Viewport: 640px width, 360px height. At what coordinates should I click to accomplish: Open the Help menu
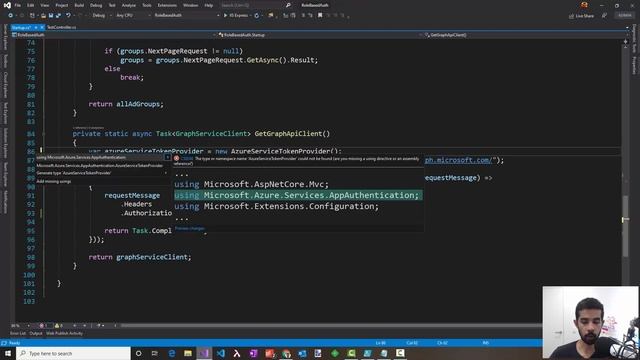[x=209, y=5]
